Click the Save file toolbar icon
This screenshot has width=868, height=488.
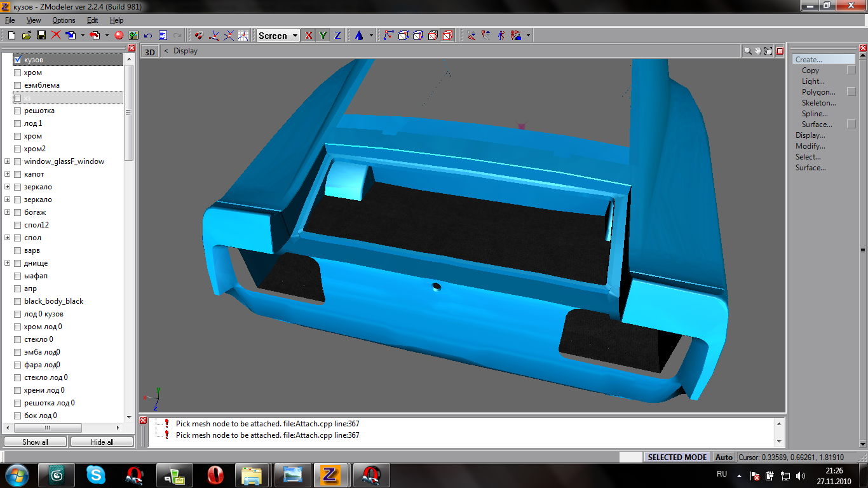(41, 36)
